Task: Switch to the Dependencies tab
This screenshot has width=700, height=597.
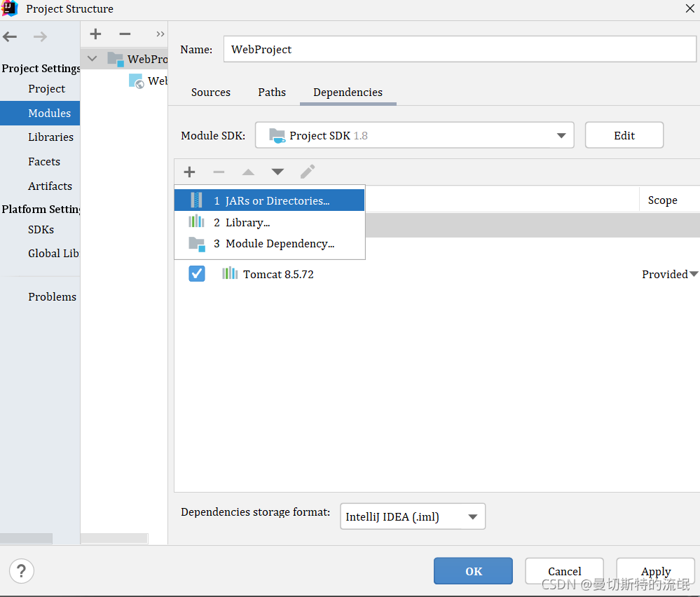Action: 348,92
